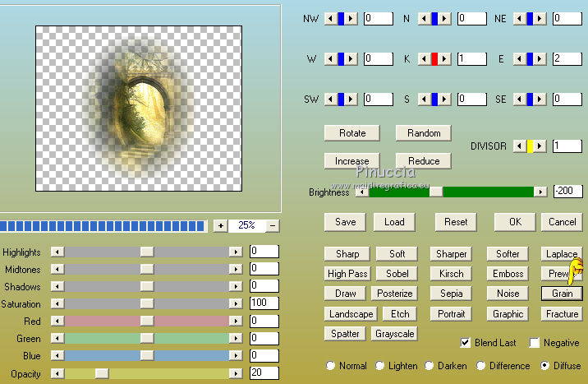Decrease the NE value with left arrow
This screenshot has height=384, width=588.
pos(519,18)
